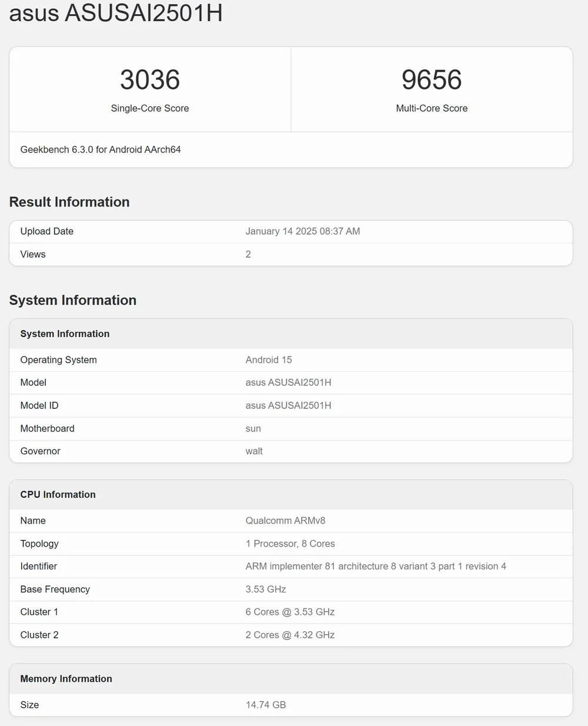The height and width of the screenshot is (726, 588).
Task: Select the 1 Processor, 8 Cores value
Action: pyautogui.click(x=290, y=544)
